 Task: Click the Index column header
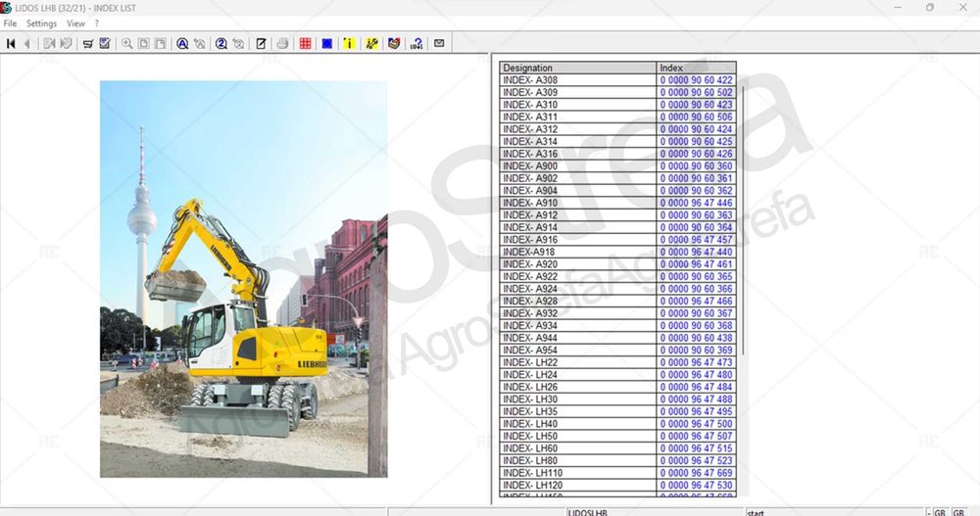696,68
